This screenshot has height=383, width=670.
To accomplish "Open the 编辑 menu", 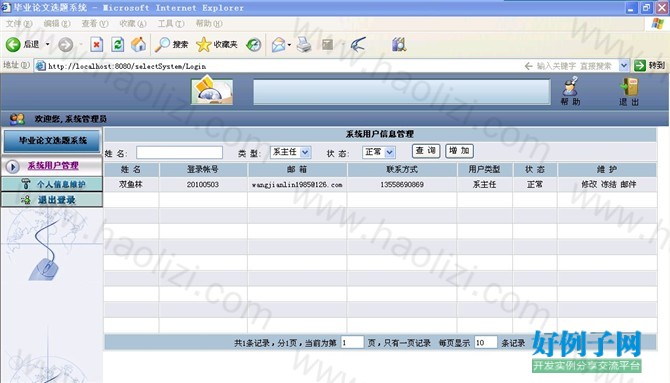I will [57, 24].
